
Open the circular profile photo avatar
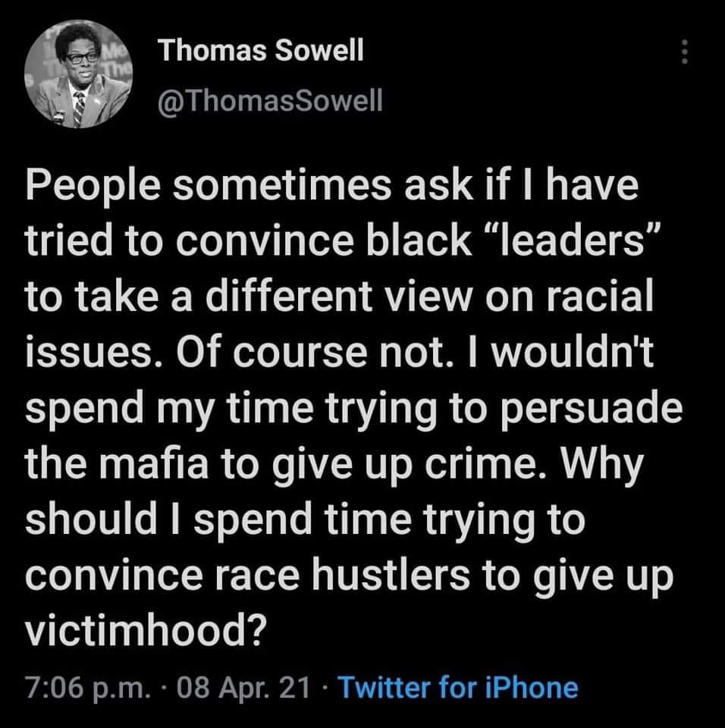[79, 74]
